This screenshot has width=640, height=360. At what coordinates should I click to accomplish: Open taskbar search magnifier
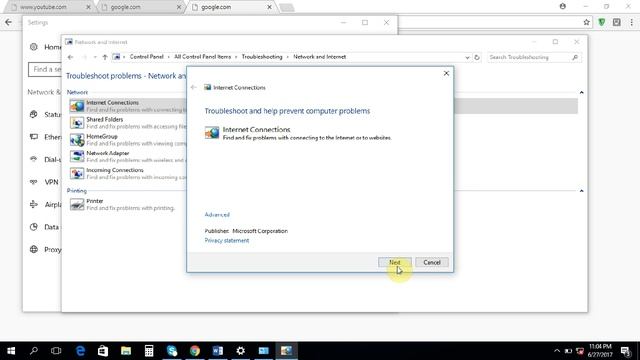(x=34, y=351)
